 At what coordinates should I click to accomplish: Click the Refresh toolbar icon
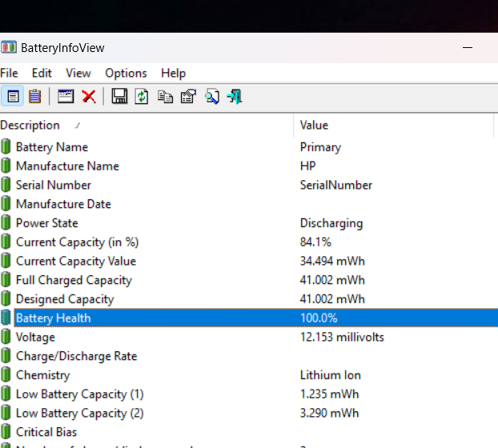click(142, 97)
